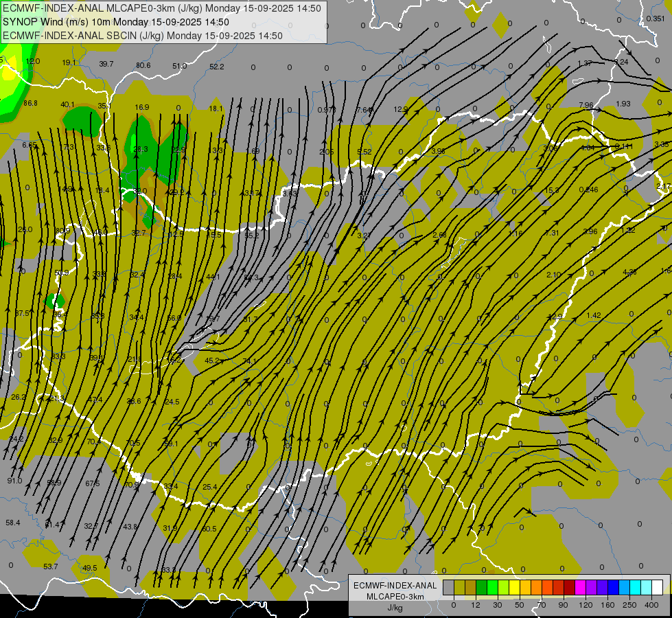
Task: Select the yellow swatch in the color legend
Action: pos(514,587)
